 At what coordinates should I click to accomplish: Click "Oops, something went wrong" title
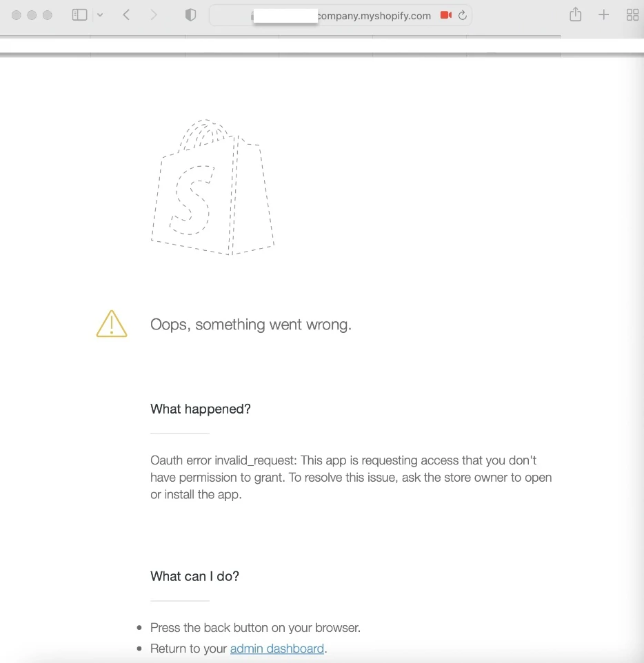pyautogui.click(x=251, y=325)
